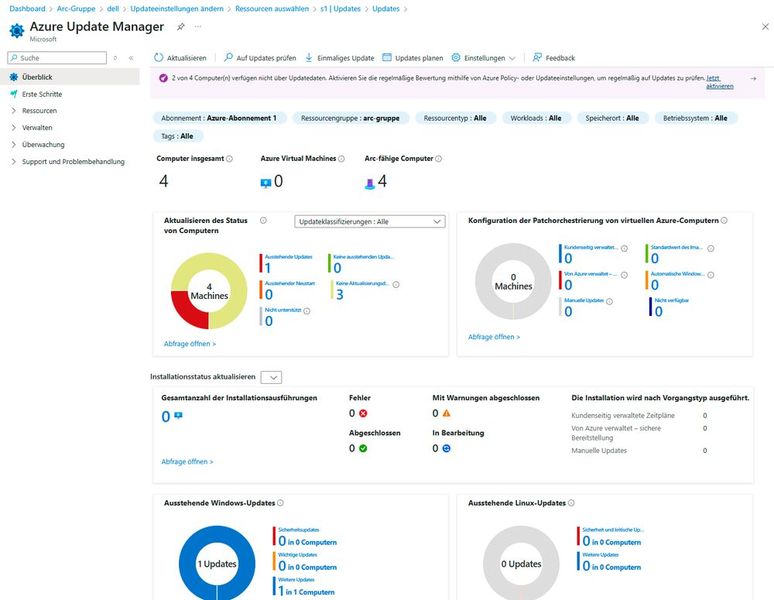Click the Keine Aktualisierungsdaten count 3
Screen dimensions: 774x600
340,295
